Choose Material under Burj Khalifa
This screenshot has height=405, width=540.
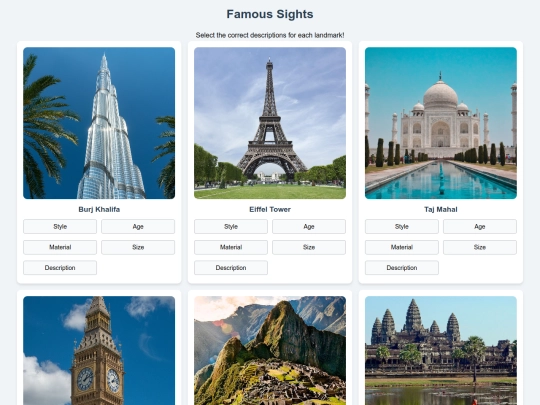pyautogui.click(x=60, y=247)
